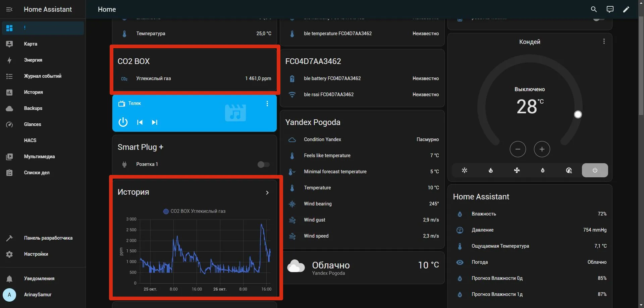644x308 pixels.
Task: Skip to next track on Телек
Action: pyautogui.click(x=155, y=122)
